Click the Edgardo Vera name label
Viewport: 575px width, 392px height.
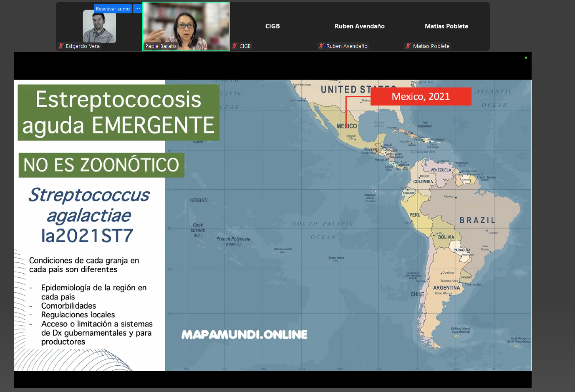click(83, 46)
